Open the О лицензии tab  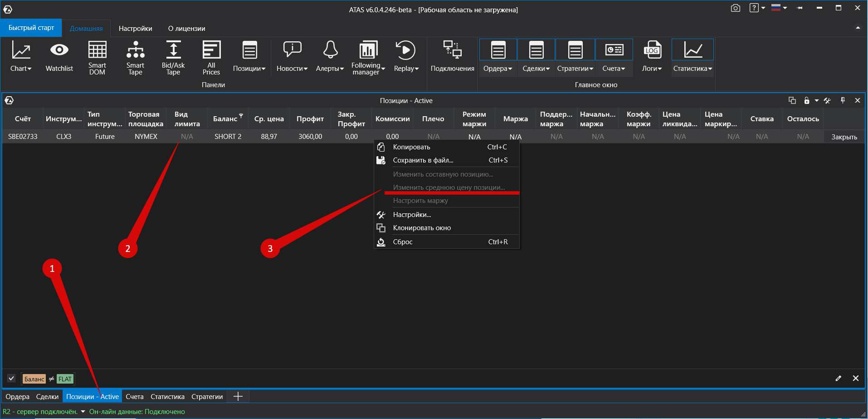187,28
